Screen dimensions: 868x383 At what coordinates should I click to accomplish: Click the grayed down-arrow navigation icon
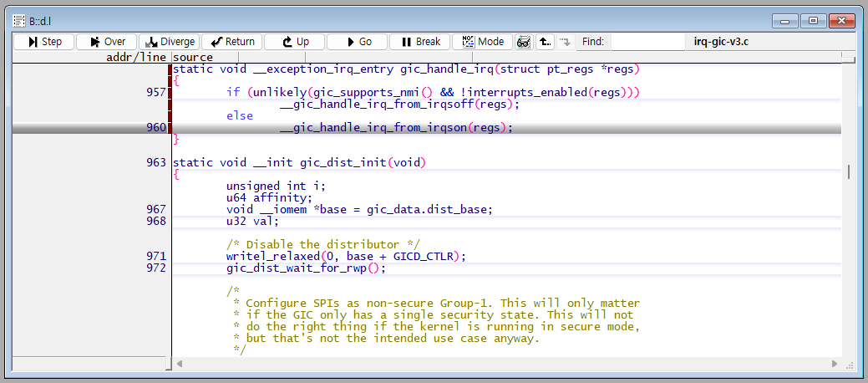566,42
